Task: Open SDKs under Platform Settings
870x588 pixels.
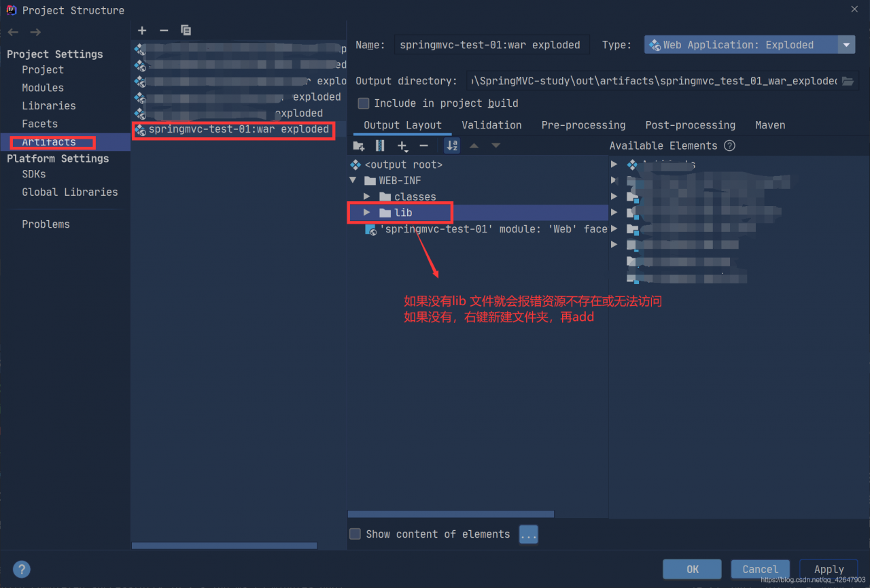Action: tap(34, 174)
